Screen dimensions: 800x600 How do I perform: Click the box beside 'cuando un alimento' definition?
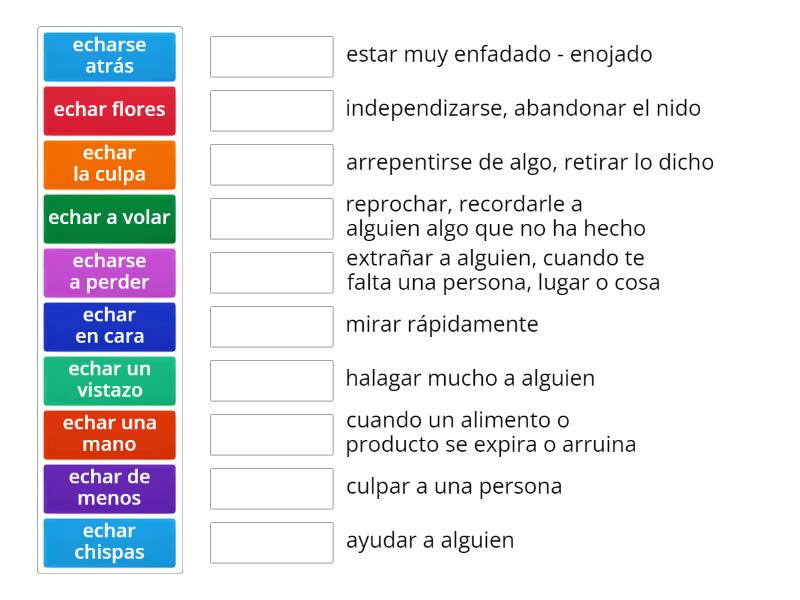[x=272, y=435]
